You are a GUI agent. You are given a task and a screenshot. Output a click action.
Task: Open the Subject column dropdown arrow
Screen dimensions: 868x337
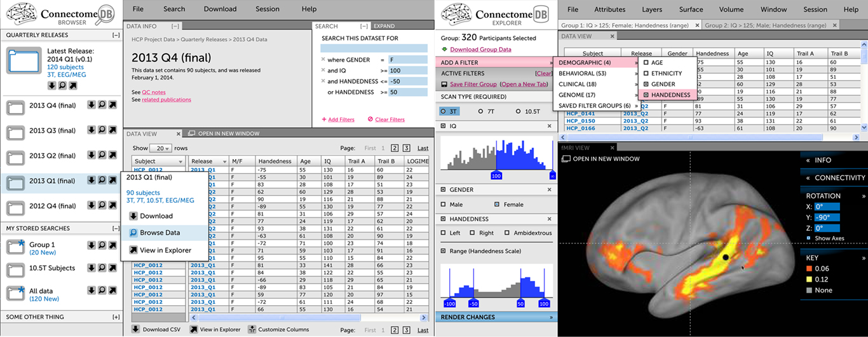182,162
